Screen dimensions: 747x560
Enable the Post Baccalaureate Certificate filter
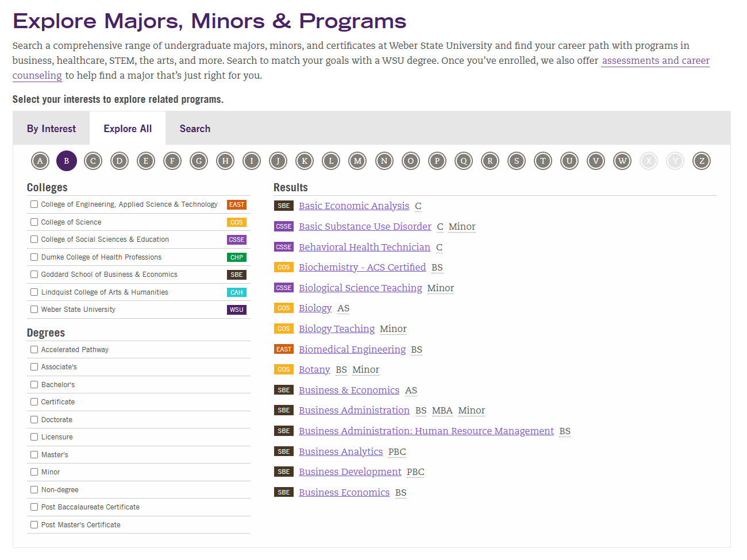point(34,507)
